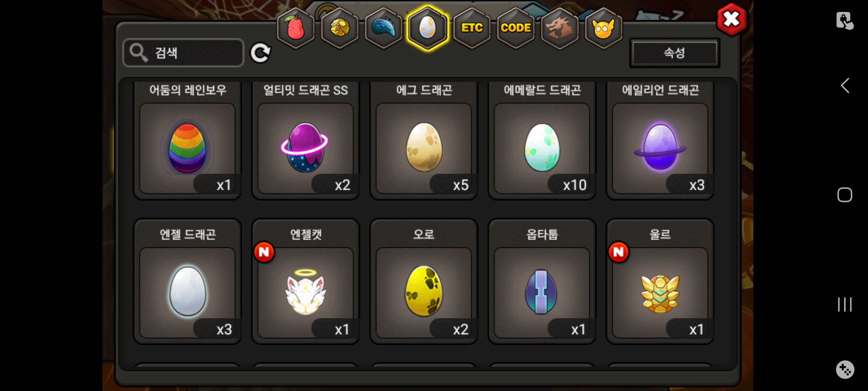Image resolution: width=868 pixels, height=391 pixels.
Task: Switch to the blue dragon scale tab
Action: [384, 28]
